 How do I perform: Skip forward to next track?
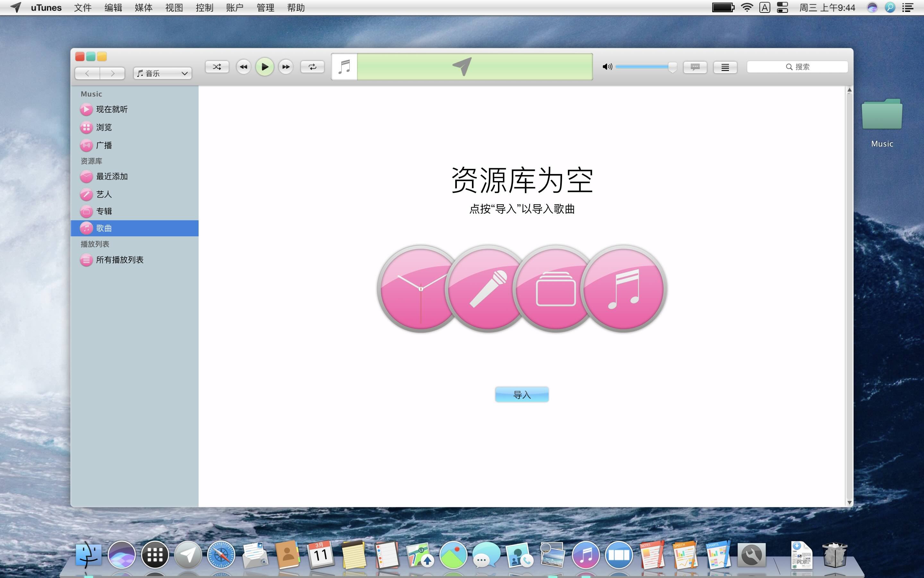click(x=286, y=67)
